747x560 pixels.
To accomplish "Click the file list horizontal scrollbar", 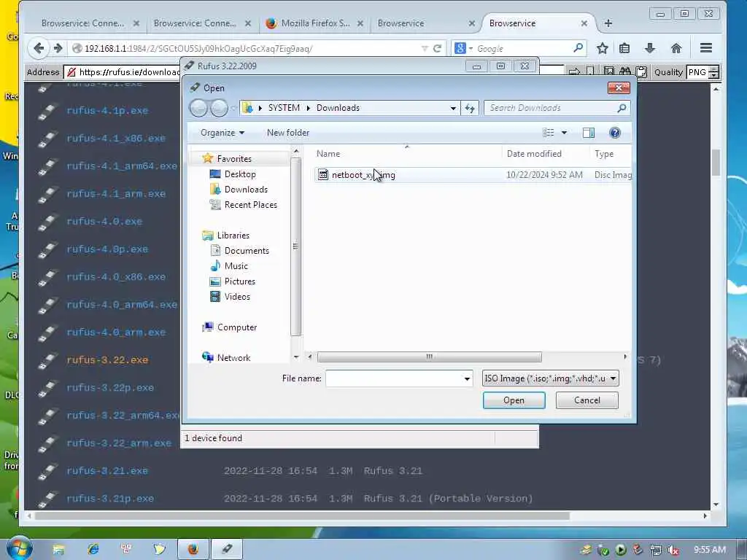I will [429, 357].
